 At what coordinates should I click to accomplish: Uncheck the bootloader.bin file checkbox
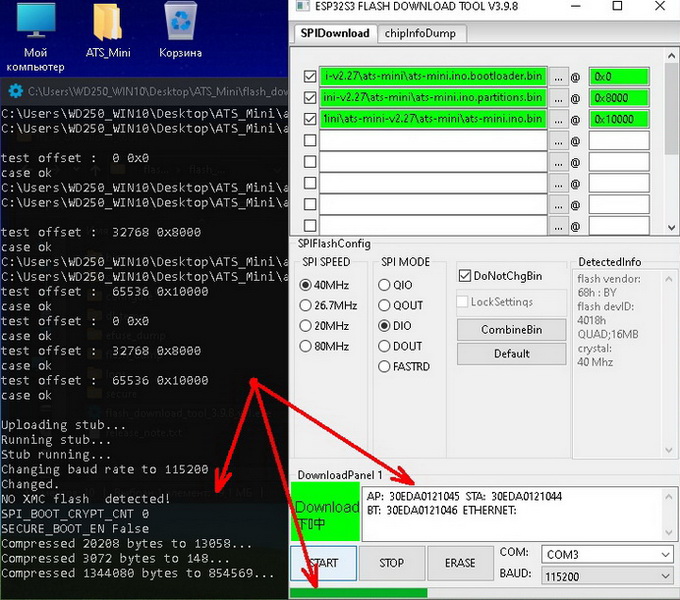[310, 77]
